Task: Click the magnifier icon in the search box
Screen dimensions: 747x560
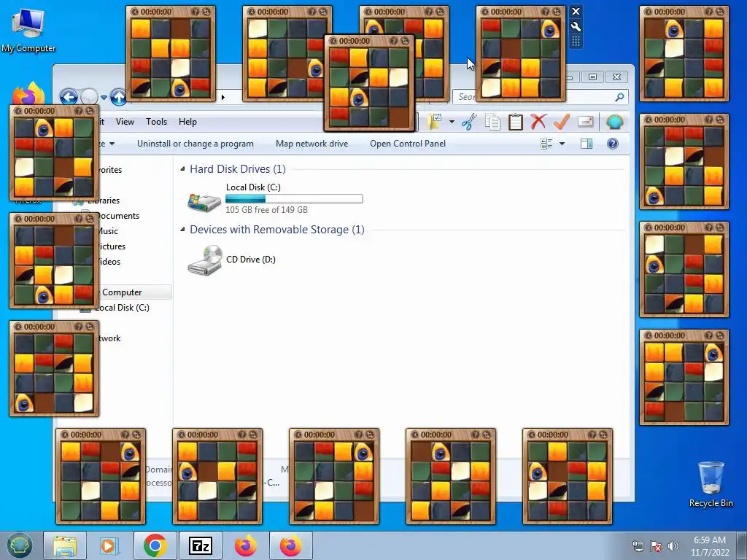Action: tap(619, 97)
